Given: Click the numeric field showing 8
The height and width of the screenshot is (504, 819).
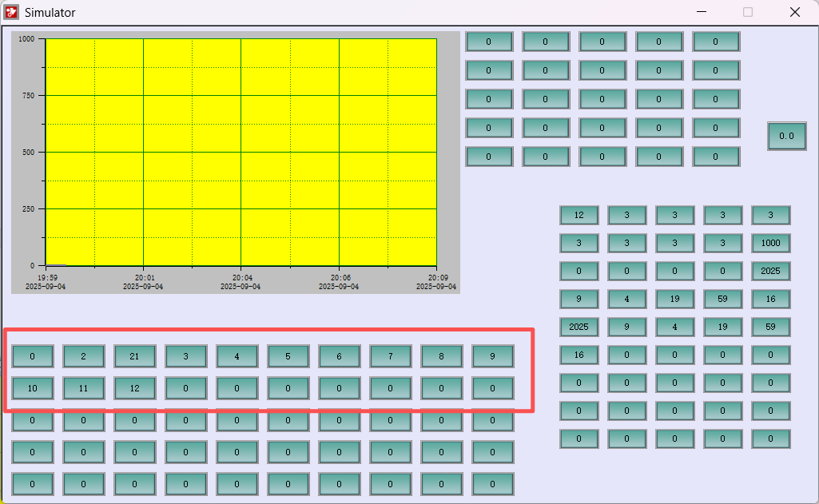Looking at the screenshot, I should (x=441, y=356).
